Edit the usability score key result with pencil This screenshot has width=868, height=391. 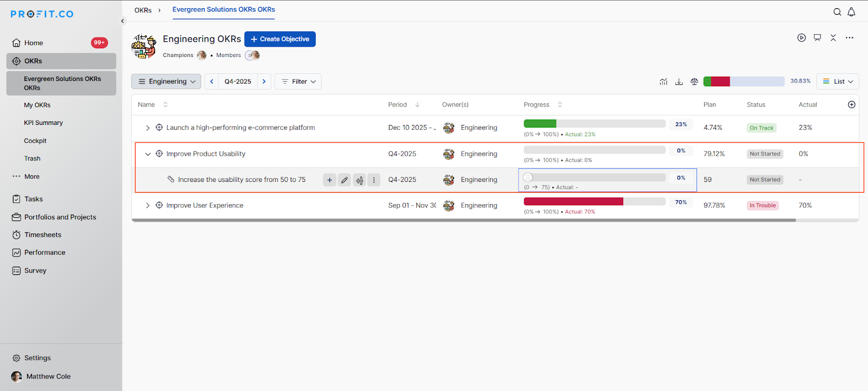(344, 180)
